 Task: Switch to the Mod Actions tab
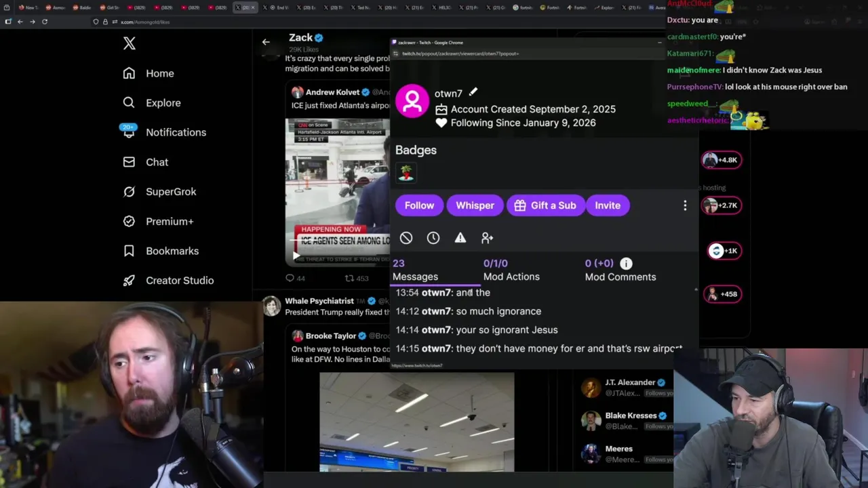pos(511,270)
